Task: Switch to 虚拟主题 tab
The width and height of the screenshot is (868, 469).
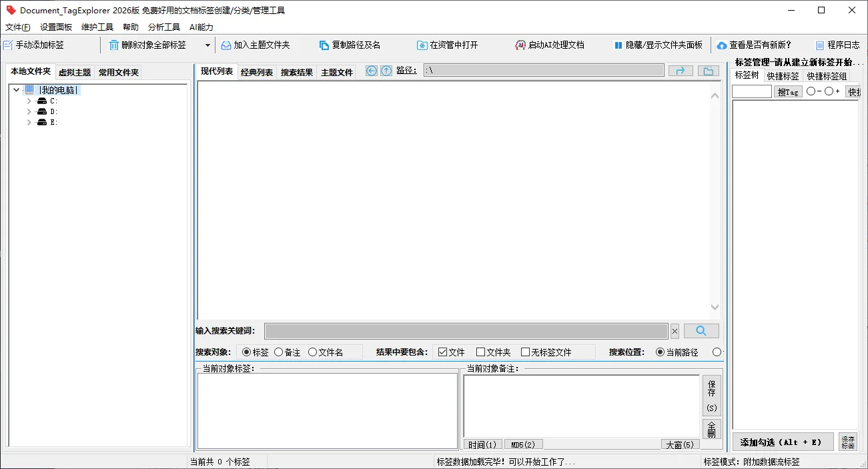Action: (x=75, y=72)
